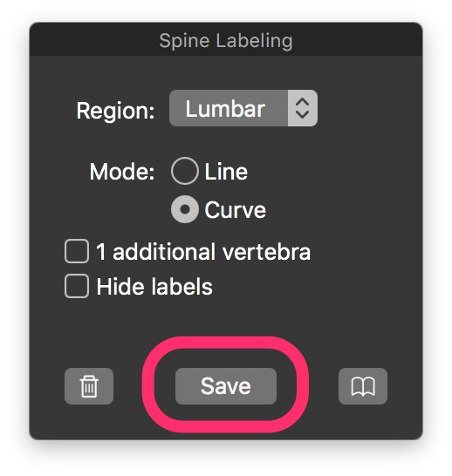The image size is (452, 476).
Task: Tick the Hide labels checkbox
Action: tap(77, 286)
